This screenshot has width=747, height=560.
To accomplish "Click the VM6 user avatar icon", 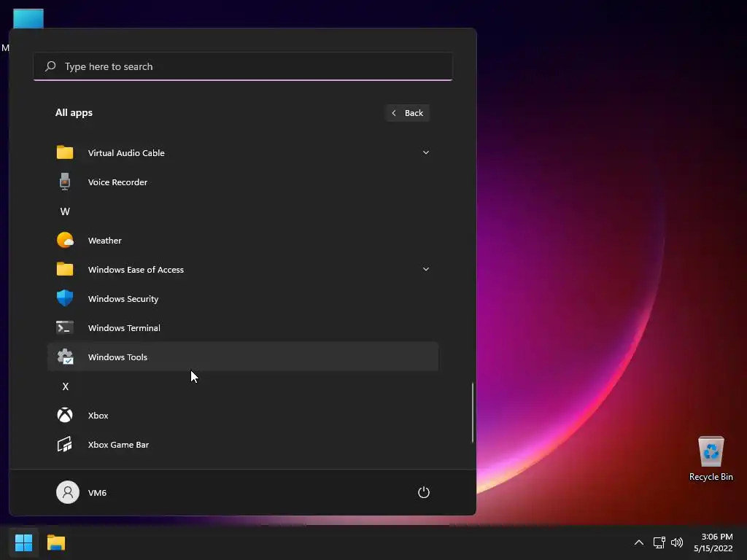I will (x=68, y=492).
